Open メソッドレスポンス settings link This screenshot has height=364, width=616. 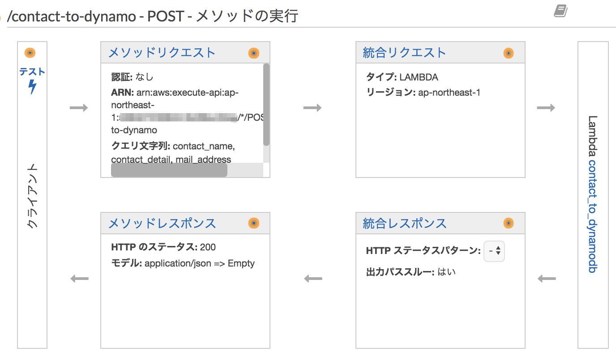(x=162, y=223)
